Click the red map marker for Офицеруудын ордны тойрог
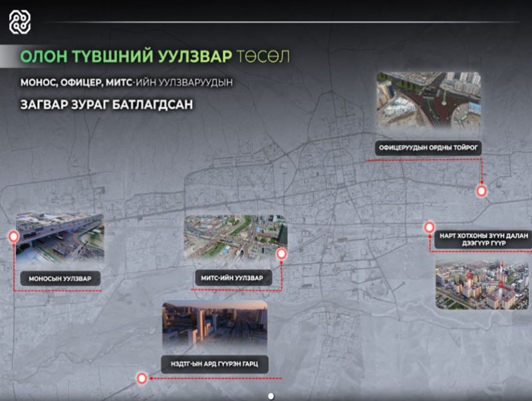Screen dimensions: 532x401 pyautogui.click(x=481, y=191)
